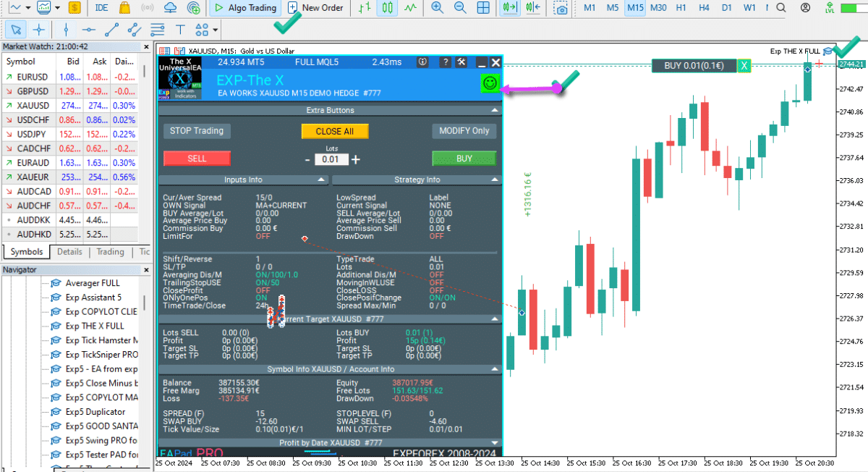Select the crosshair cursor tool
The image size is (868, 472).
point(39,30)
